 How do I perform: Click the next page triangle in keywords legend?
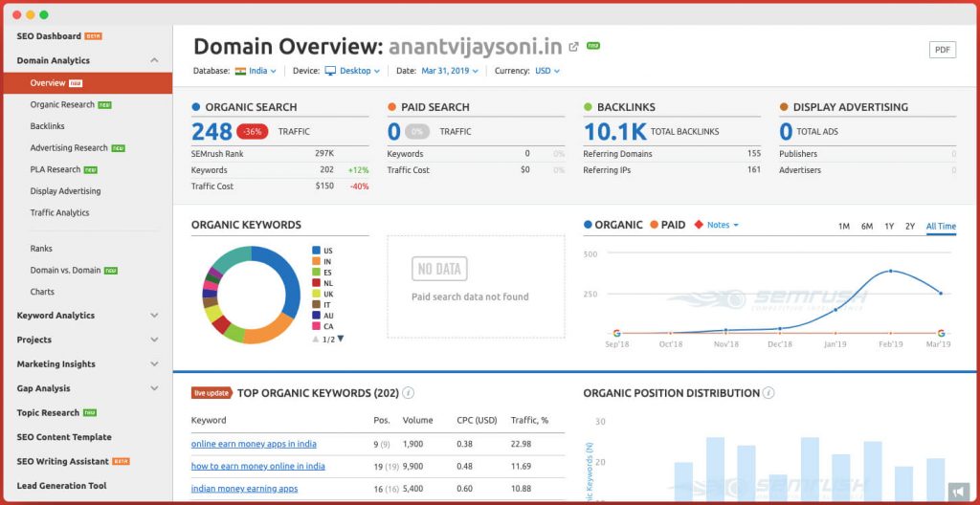(x=341, y=339)
